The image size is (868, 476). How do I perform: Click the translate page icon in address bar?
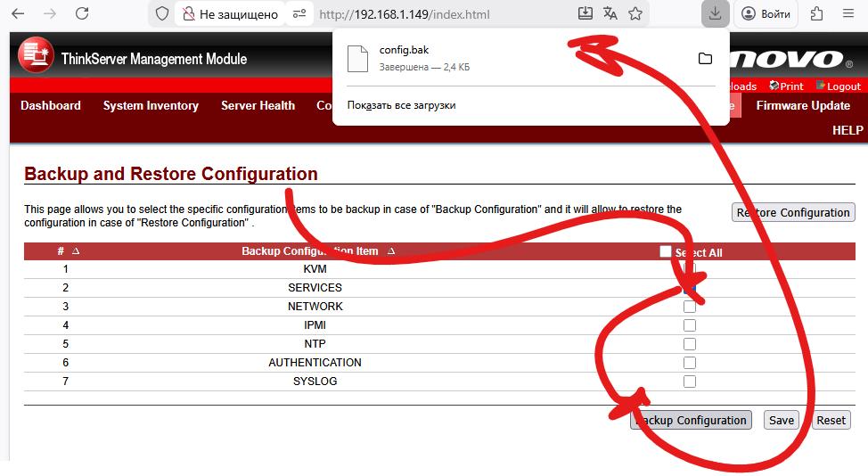610,13
